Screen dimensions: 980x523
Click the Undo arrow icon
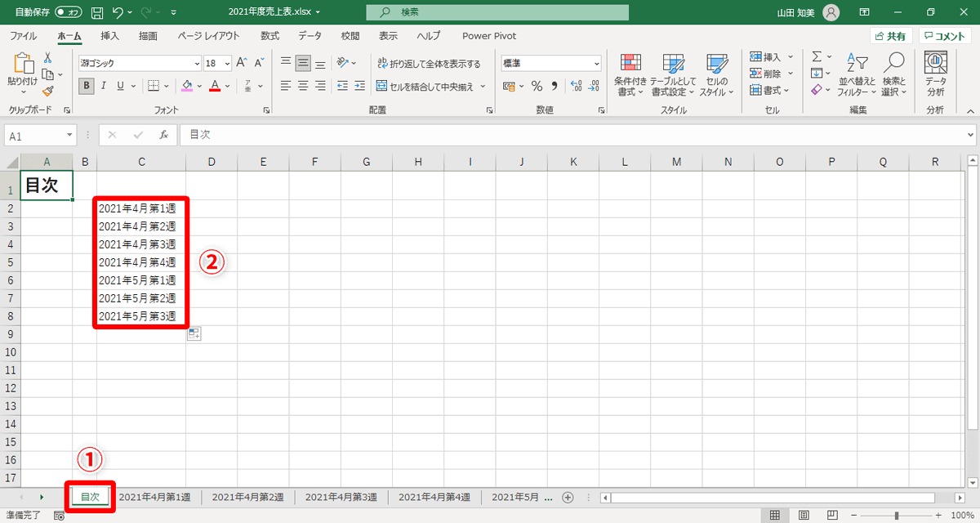pos(118,12)
